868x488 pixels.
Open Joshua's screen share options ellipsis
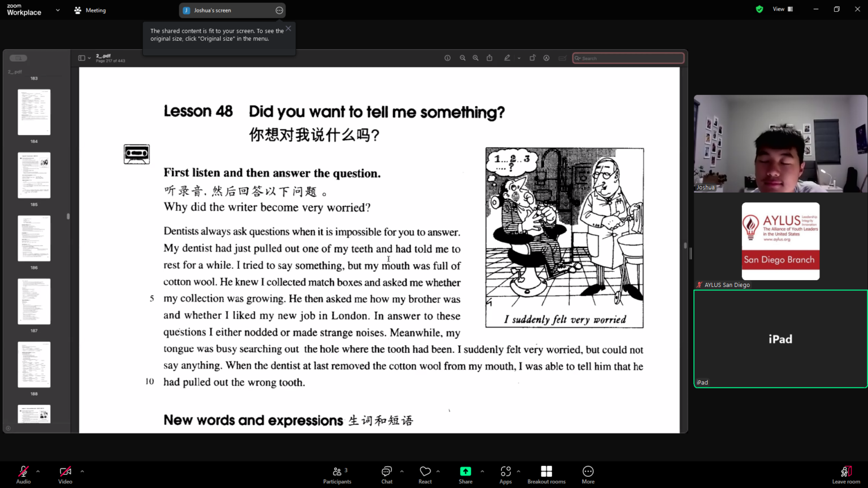(x=279, y=10)
